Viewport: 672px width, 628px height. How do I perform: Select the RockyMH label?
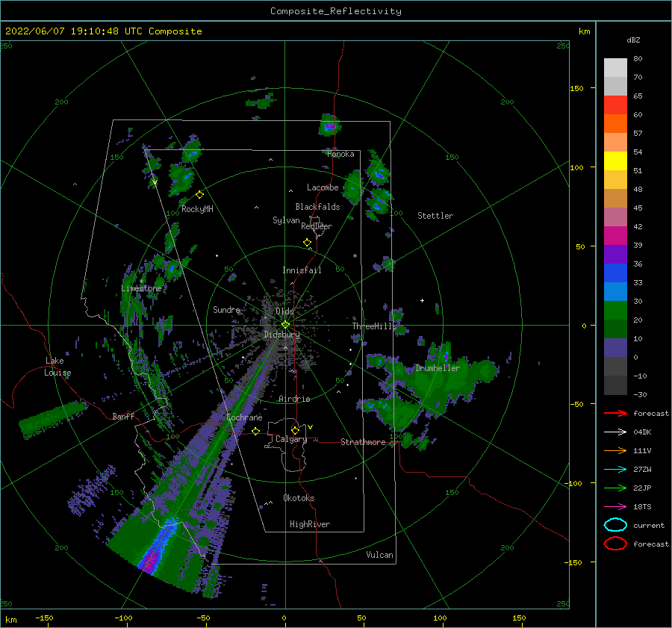coord(197,209)
